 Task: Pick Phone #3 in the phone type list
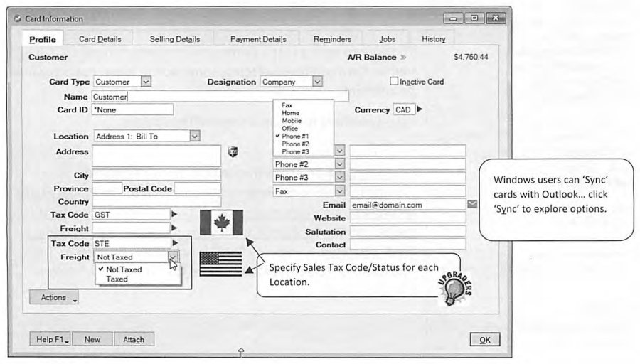pos(295,151)
